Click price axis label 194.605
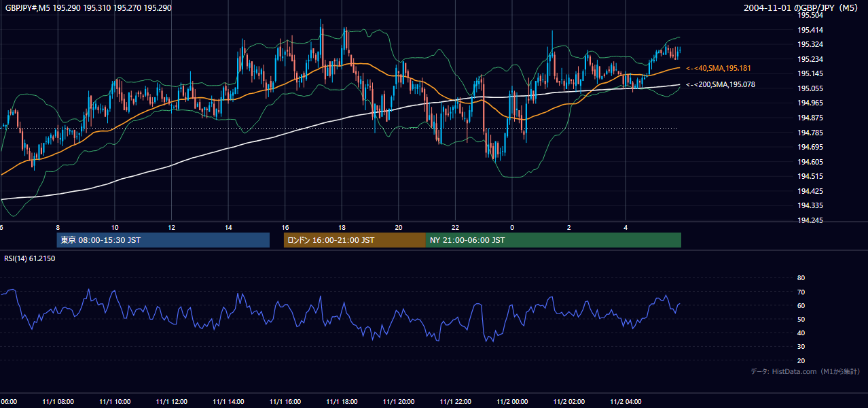The image size is (868, 408). (x=810, y=162)
